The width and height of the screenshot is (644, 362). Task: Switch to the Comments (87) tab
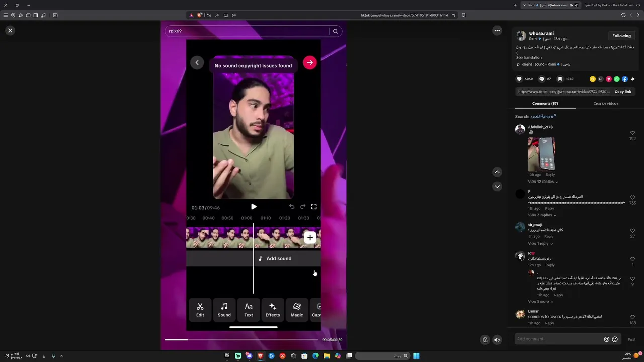(x=545, y=103)
